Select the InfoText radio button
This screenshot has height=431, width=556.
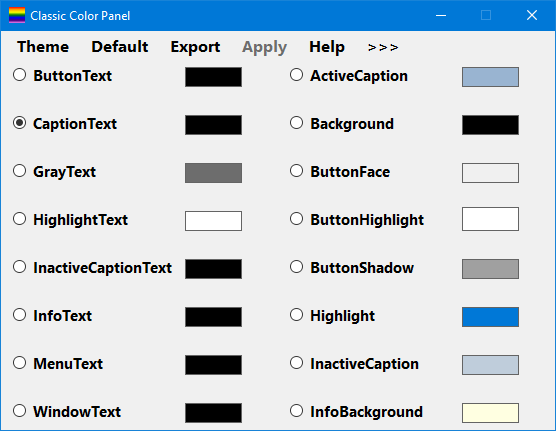point(20,315)
